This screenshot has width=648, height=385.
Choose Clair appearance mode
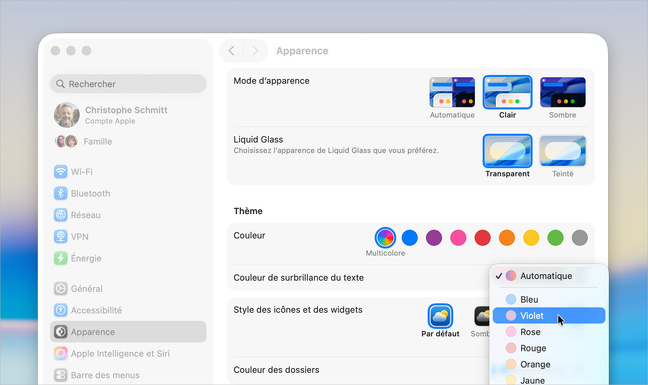[507, 98]
